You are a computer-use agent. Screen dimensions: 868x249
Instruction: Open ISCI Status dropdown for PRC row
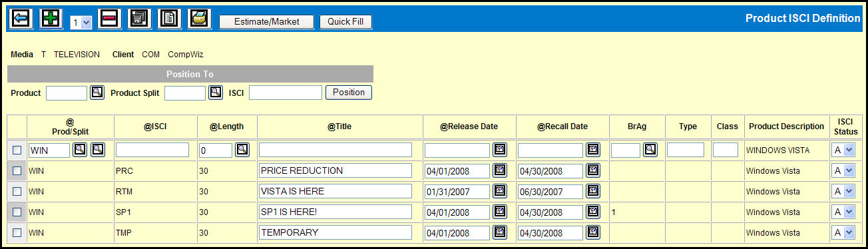(x=843, y=171)
